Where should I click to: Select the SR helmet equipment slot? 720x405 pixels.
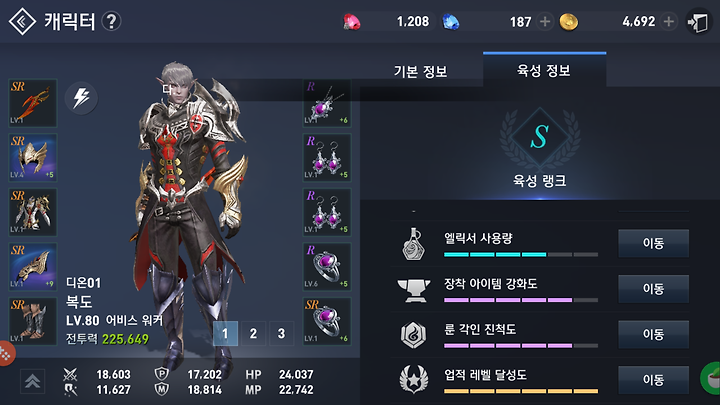click(x=33, y=158)
